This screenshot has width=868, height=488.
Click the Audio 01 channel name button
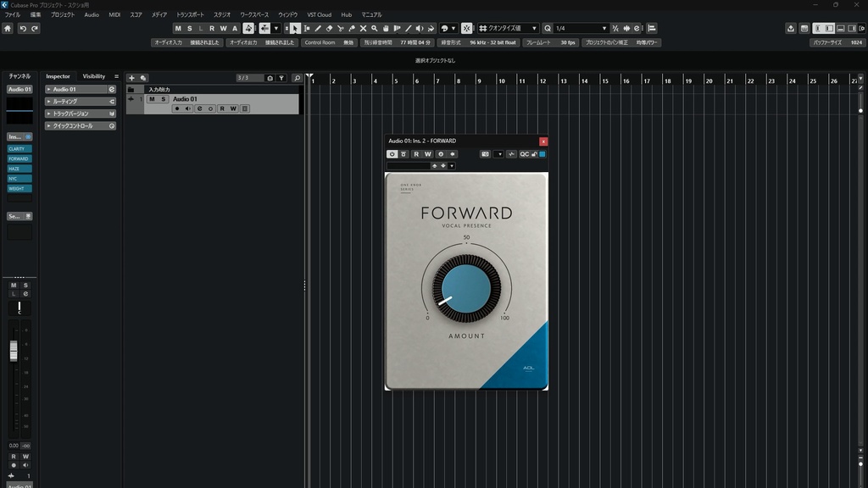19,89
